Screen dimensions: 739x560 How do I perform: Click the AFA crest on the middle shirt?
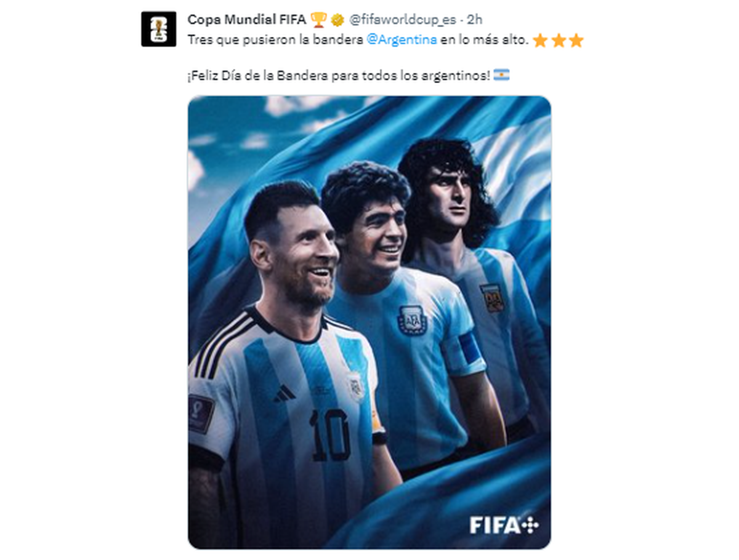[x=412, y=320]
